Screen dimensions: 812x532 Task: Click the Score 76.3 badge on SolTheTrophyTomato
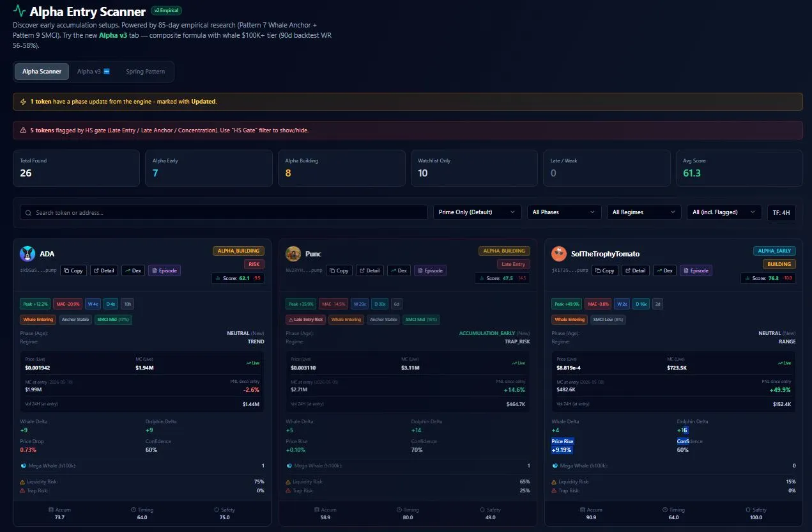(x=769, y=278)
